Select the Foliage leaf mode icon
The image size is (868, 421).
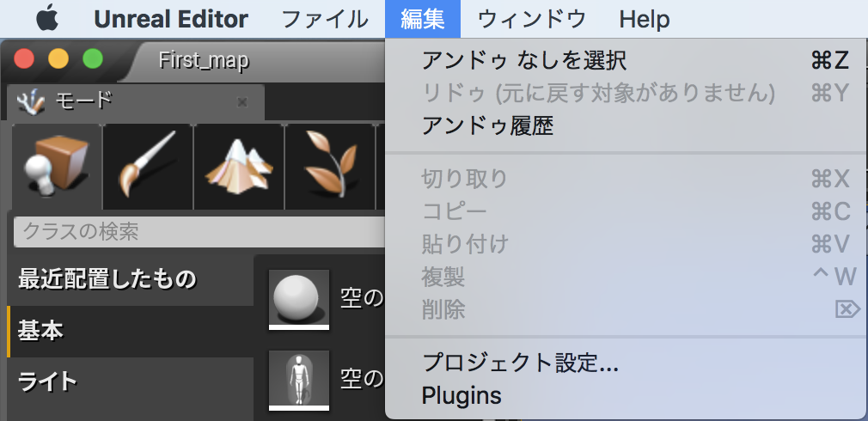point(330,167)
